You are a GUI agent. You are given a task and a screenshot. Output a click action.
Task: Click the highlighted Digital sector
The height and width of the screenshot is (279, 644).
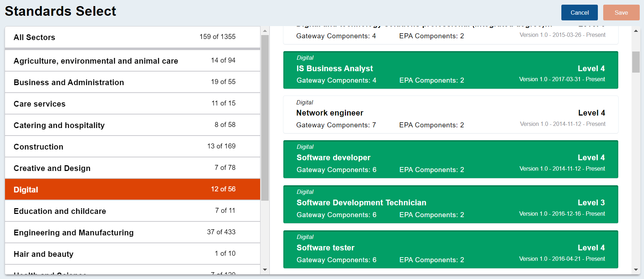(x=132, y=190)
